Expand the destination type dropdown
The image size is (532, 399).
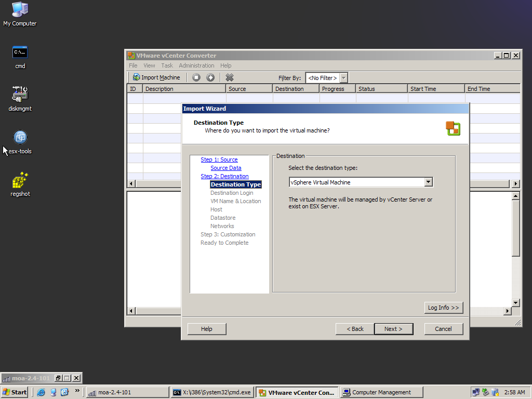click(x=428, y=182)
